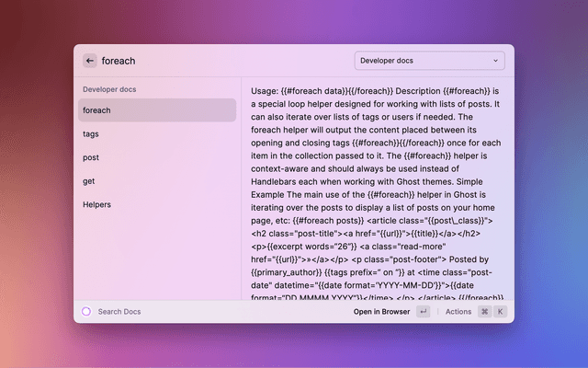Choose the post entry in list
Screen dimensions: 588x368
click(x=154, y=157)
